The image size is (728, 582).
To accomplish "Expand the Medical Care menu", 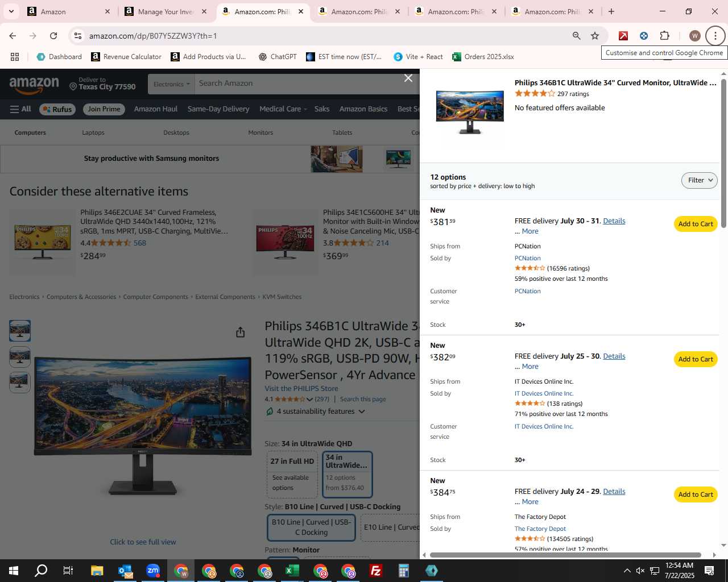I will (x=283, y=109).
